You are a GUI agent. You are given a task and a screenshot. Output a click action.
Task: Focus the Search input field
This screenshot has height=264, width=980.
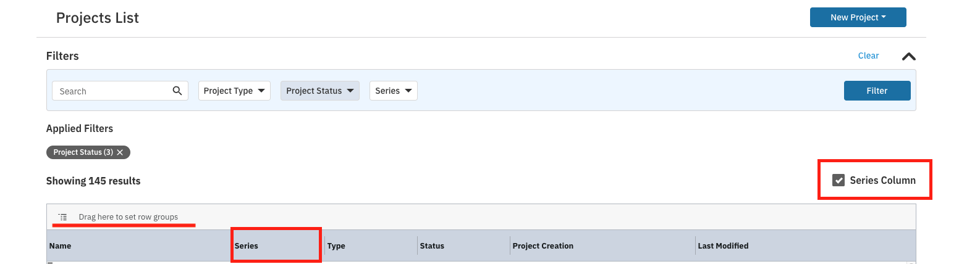[111, 91]
